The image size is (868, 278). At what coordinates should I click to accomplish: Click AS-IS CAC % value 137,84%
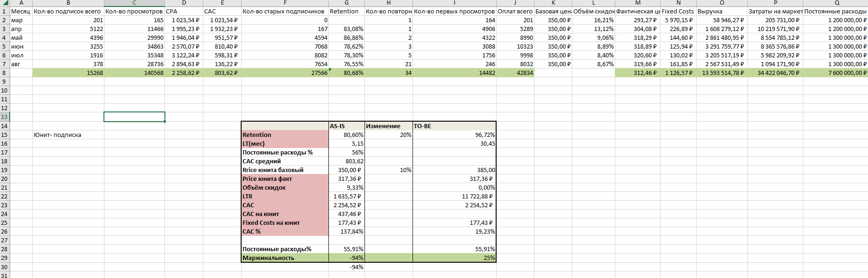pyautogui.click(x=346, y=231)
